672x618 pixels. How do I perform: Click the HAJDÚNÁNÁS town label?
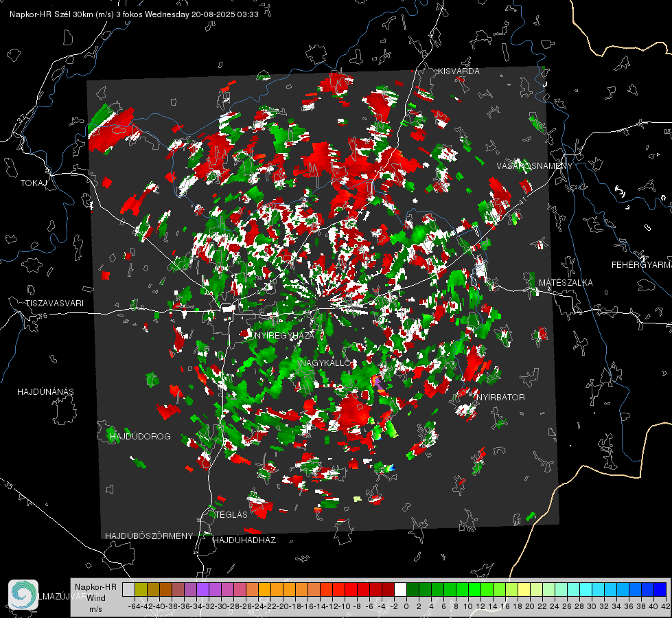click(x=45, y=392)
